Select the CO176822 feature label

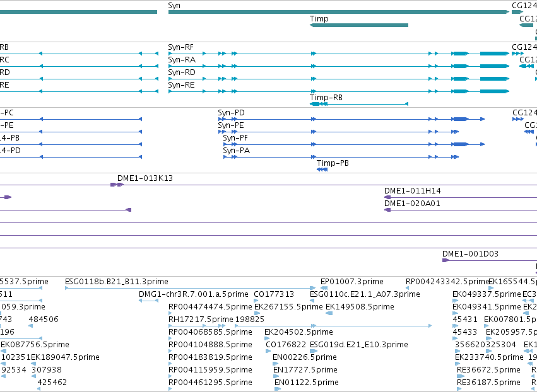[286, 345]
